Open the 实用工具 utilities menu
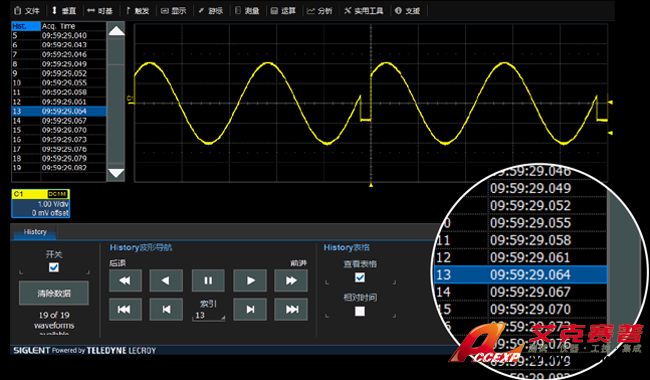Viewport: 650px width, 380px height. (364, 11)
